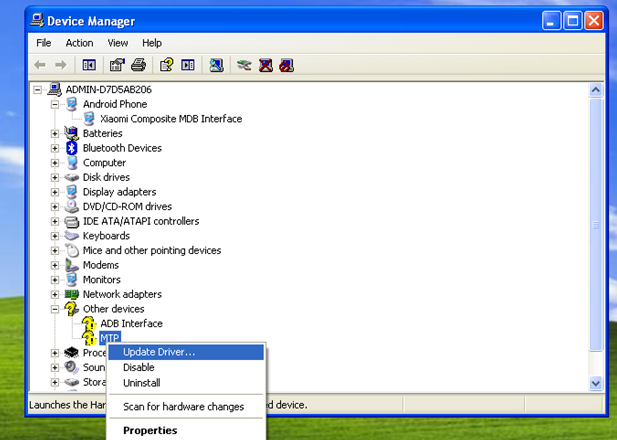Select ADMIN-D7D5AB206 computer name
This screenshot has height=440, width=617.
[109, 90]
